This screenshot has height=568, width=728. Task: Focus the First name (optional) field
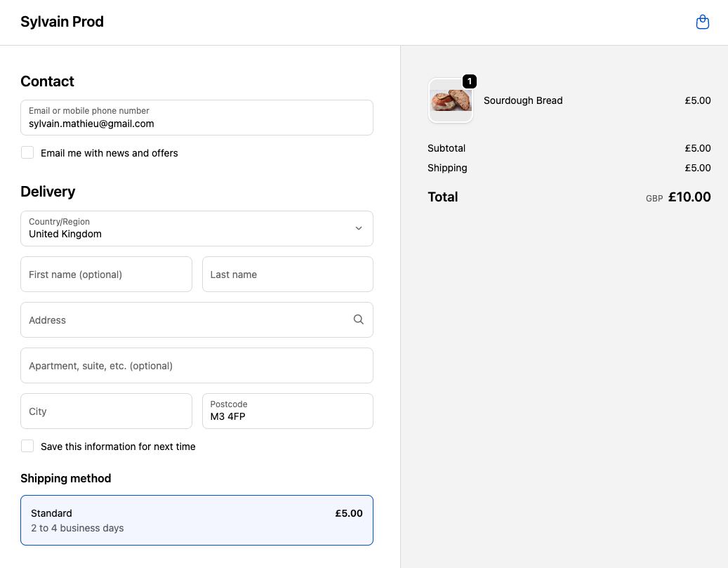tap(106, 274)
